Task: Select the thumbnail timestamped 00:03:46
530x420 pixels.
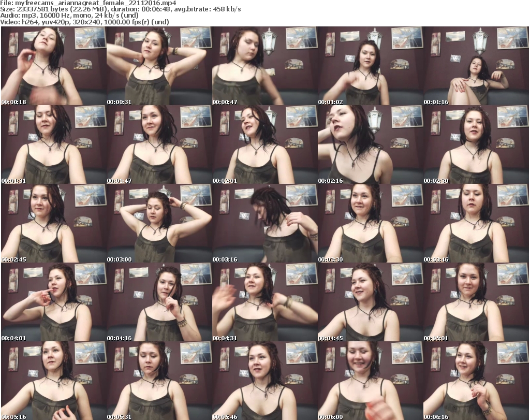Action: pyautogui.click(x=476, y=224)
